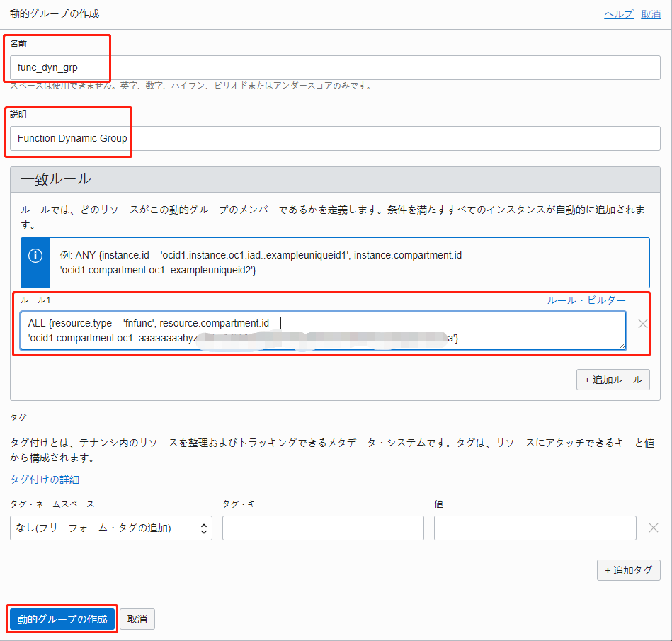The height and width of the screenshot is (641, 672).
Task: Open the タグ・ネームスペース dropdown
Action: click(x=111, y=528)
